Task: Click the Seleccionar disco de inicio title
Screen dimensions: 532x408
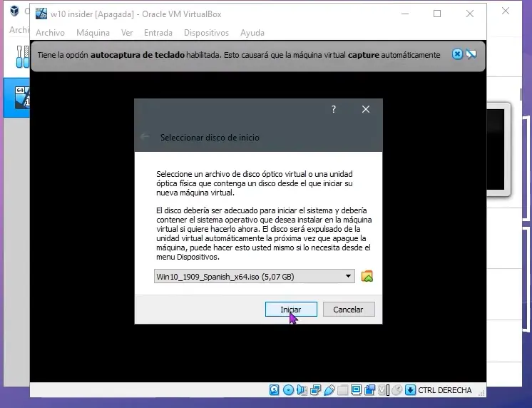Action: tap(210, 138)
